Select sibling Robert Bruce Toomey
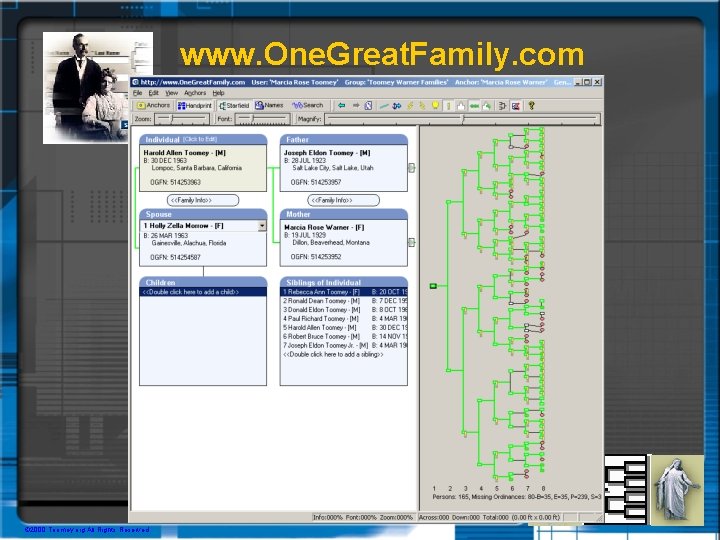Image resolution: width=720 pixels, height=540 pixels. (343, 337)
